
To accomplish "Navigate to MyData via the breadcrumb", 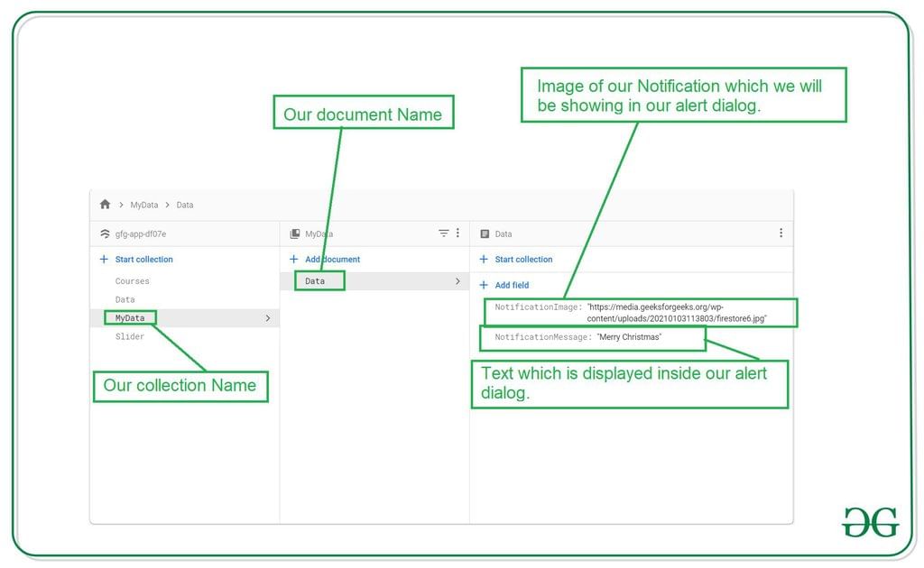I will pyautogui.click(x=144, y=205).
